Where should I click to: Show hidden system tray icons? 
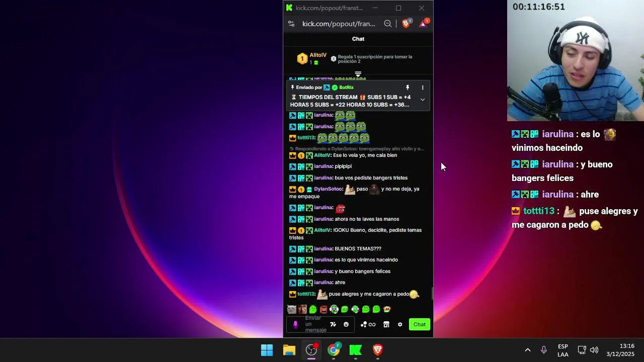[528, 350]
